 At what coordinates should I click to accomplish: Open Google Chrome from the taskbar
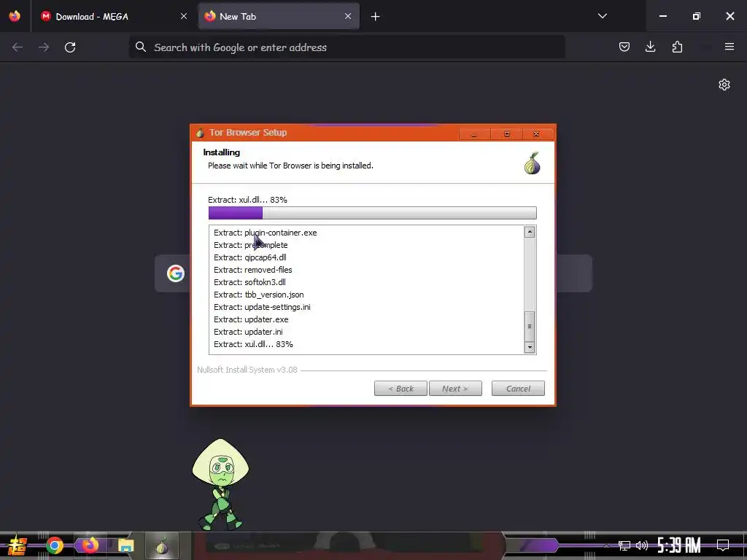coord(54,545)
